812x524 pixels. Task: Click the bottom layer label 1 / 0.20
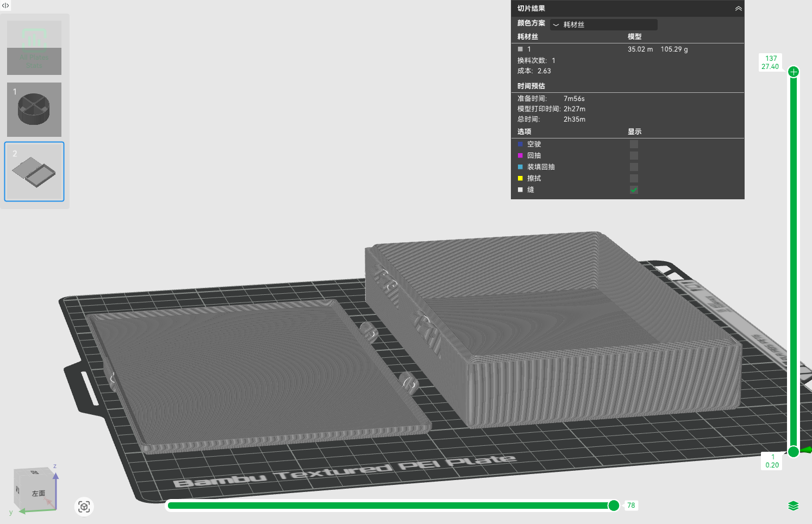click(772, 461)
